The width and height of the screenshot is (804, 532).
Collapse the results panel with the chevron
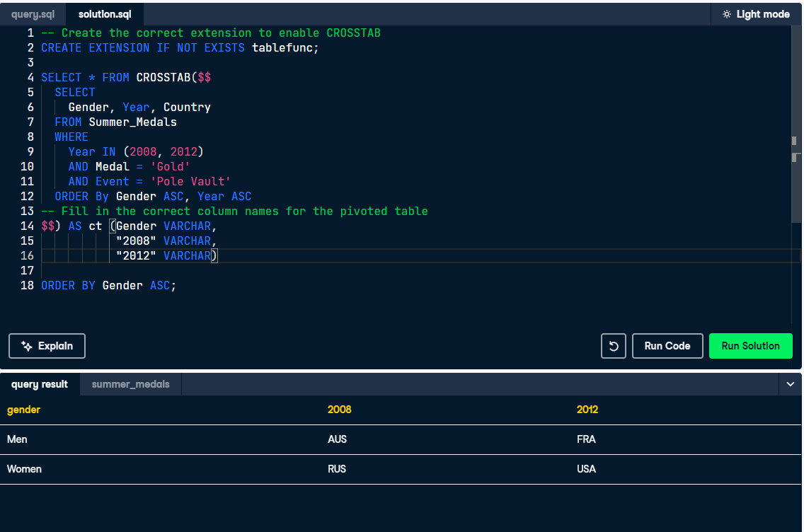click(x=790, y=384)
